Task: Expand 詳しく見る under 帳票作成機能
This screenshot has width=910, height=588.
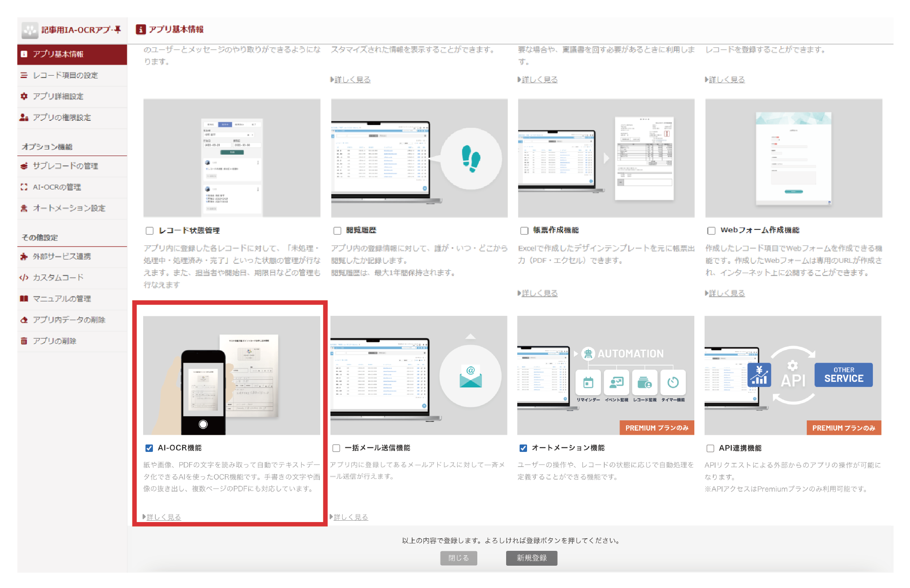Action: point(539,293)
